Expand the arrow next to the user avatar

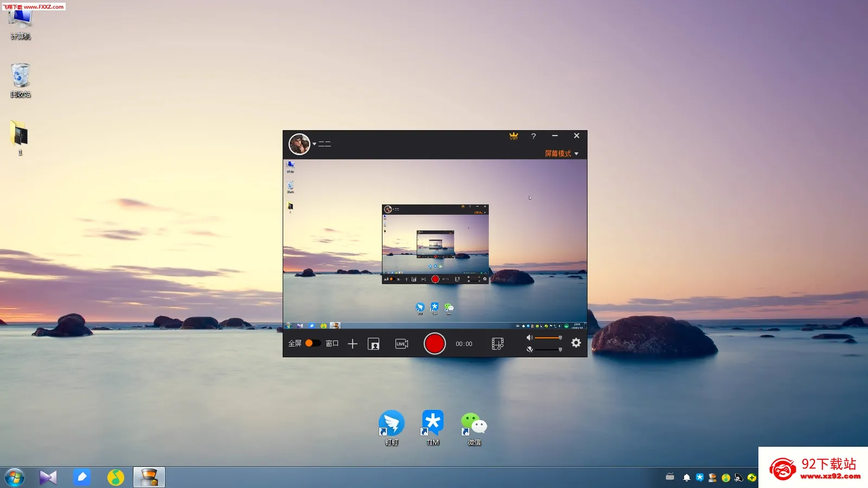pos(315,144)
